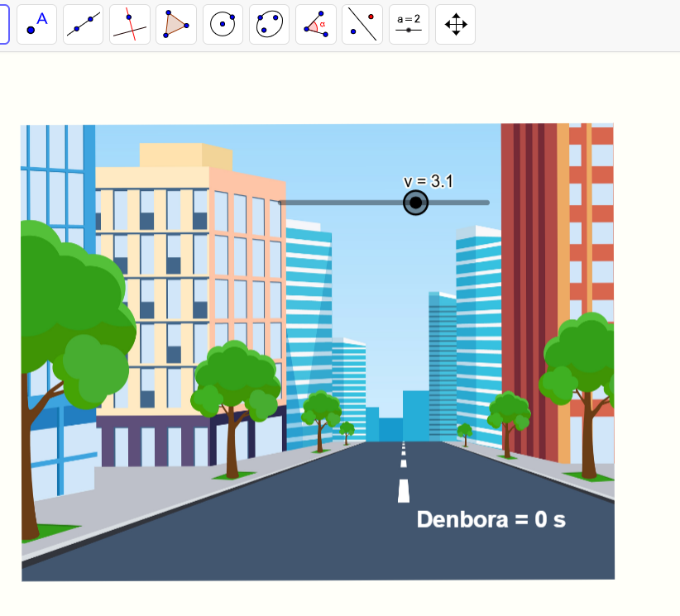Activate the Slider (a=2) tool
Viewport: 680px width, 616px height.
(409, 24)
